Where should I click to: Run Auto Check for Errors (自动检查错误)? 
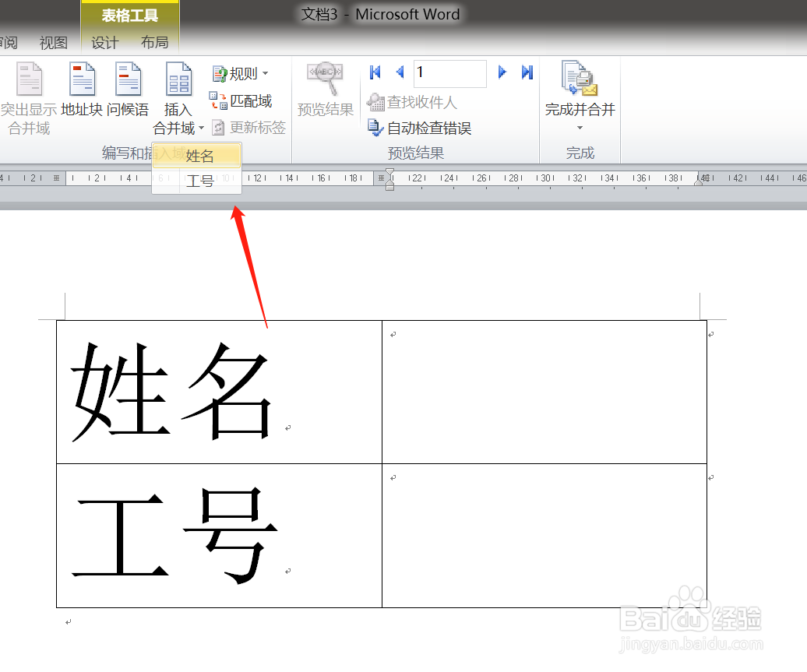point(421,128)
